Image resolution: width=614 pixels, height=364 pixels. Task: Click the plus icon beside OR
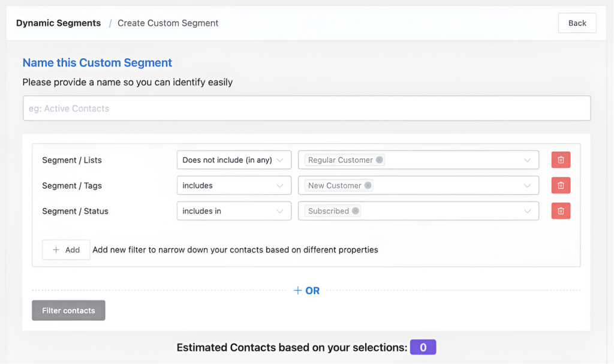tap(297, 291)
